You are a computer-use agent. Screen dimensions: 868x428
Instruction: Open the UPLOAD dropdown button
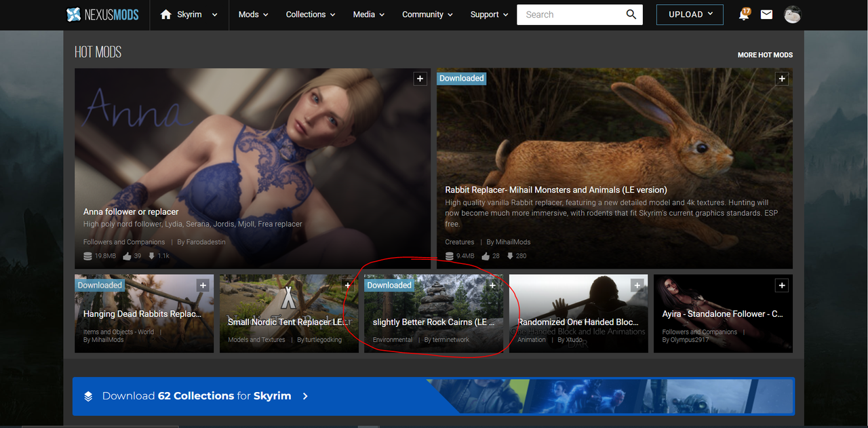(x=690, y=14)
